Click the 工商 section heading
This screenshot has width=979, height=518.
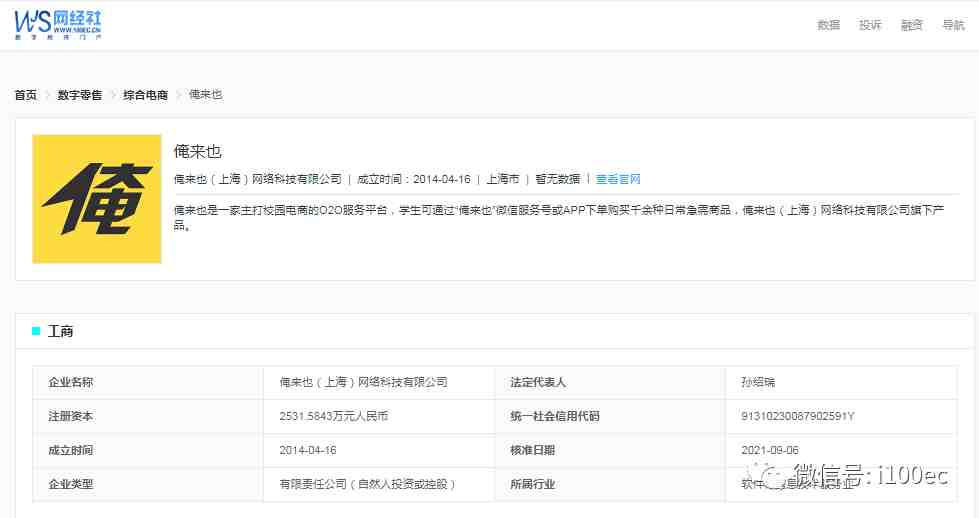pyautogui.click(x=61, y=331)
